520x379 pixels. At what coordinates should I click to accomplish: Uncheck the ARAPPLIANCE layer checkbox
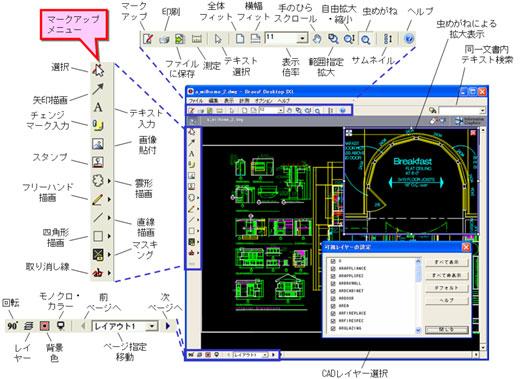tap(333, 268)
